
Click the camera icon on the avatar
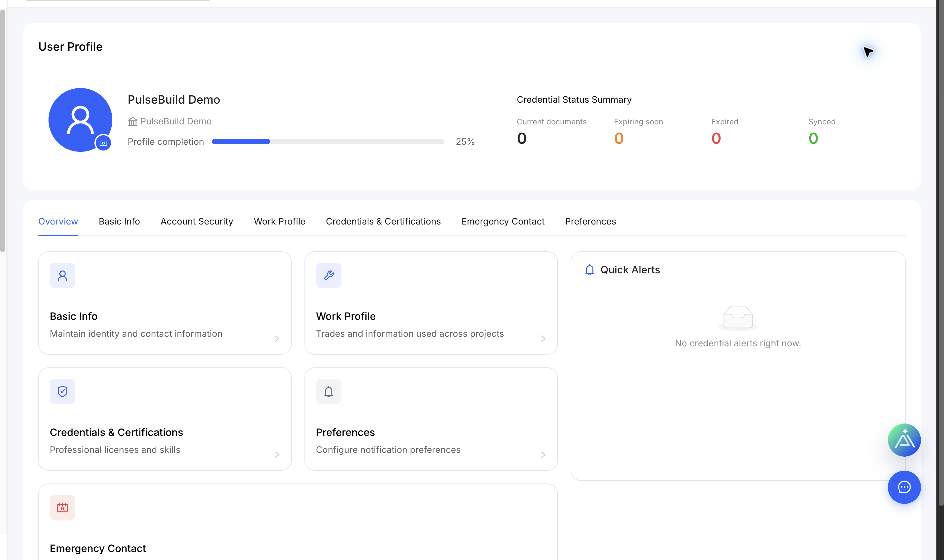[x=103, y=143]
